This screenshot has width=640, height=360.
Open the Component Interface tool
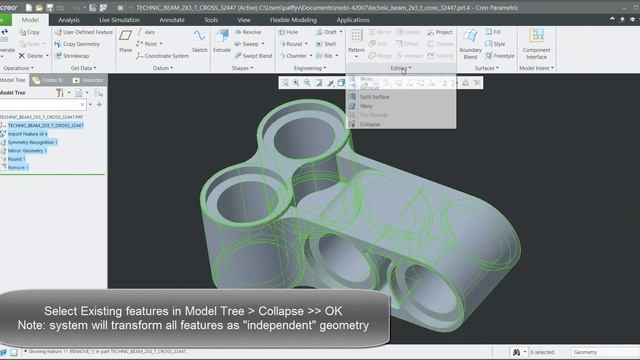pos(536,44)
